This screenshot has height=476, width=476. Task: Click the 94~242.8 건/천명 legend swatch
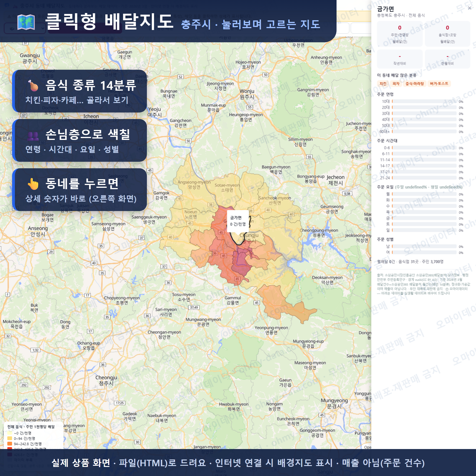(x=10, y=444)
